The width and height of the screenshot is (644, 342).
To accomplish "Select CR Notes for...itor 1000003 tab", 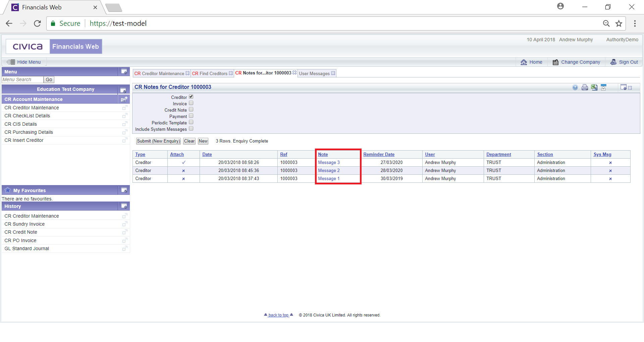I will (263, 73).
